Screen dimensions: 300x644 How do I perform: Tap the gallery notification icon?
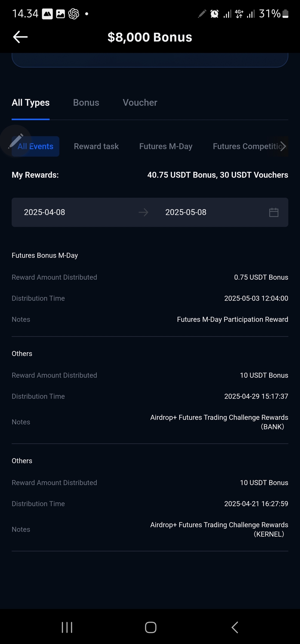61,14
